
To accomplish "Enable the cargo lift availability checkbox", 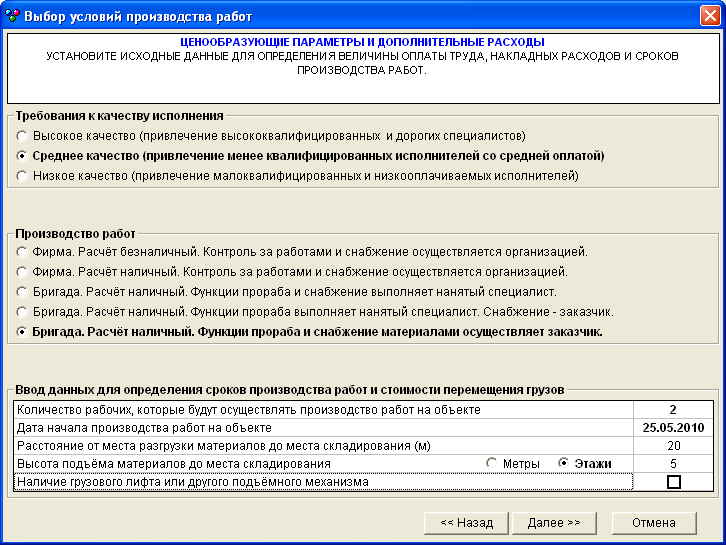I will click(674, 482).
